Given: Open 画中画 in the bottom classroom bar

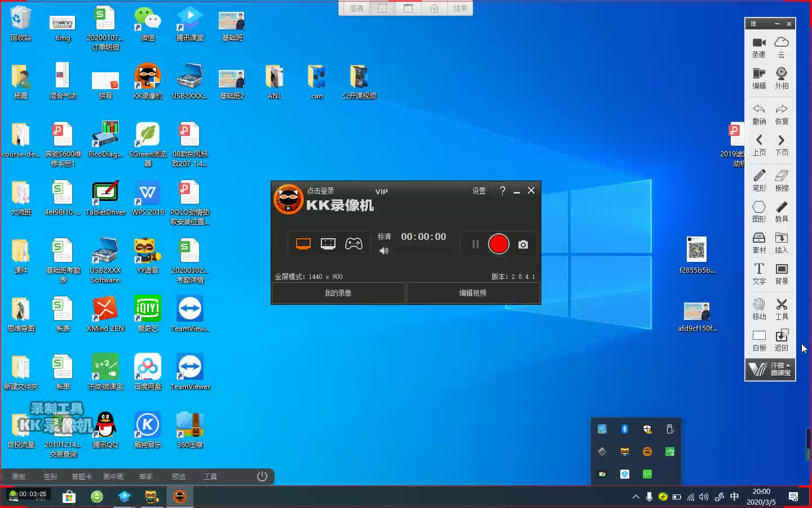Looking at the screenshot, I should (x=113, y=476).
